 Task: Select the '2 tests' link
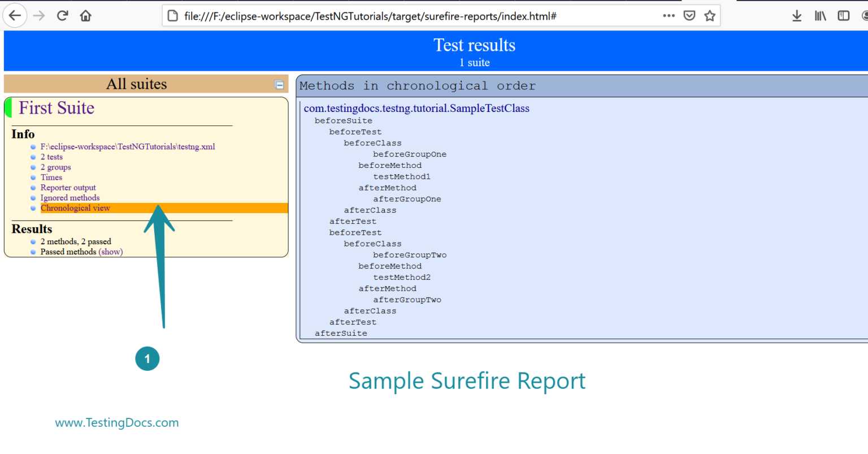(51, 157)
